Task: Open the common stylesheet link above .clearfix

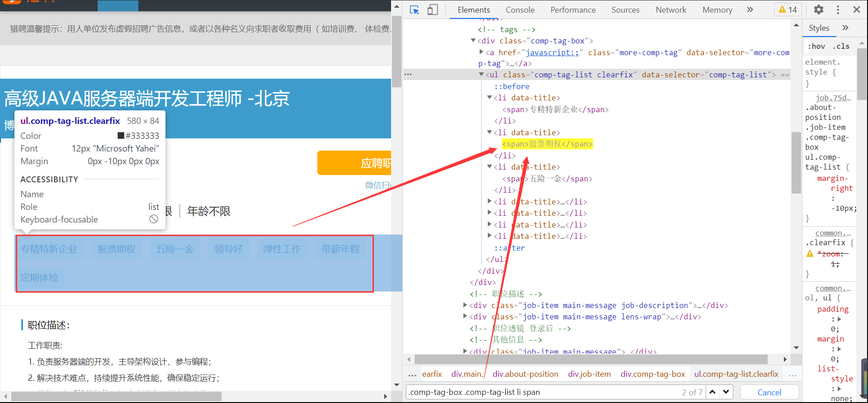Action: pyautogui.click(x=833, y=233)
